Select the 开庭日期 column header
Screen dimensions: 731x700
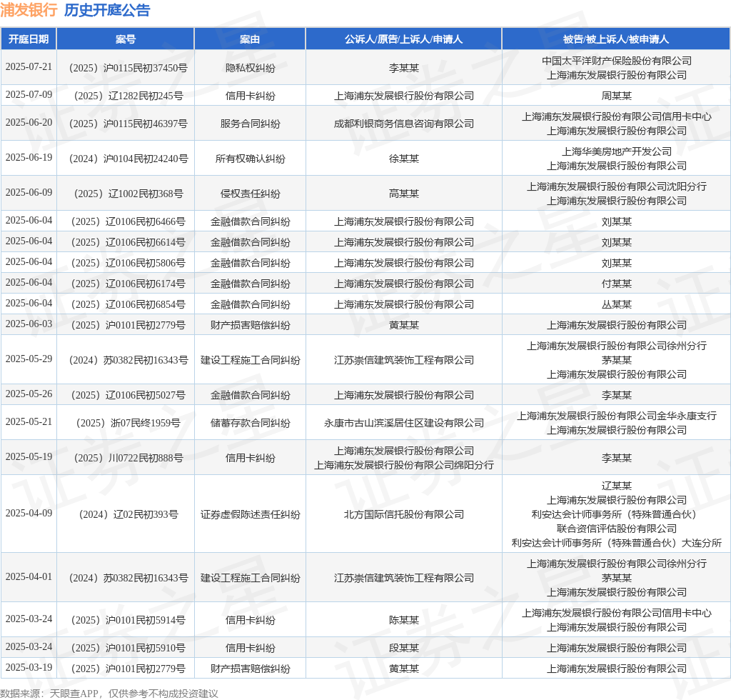29,39
